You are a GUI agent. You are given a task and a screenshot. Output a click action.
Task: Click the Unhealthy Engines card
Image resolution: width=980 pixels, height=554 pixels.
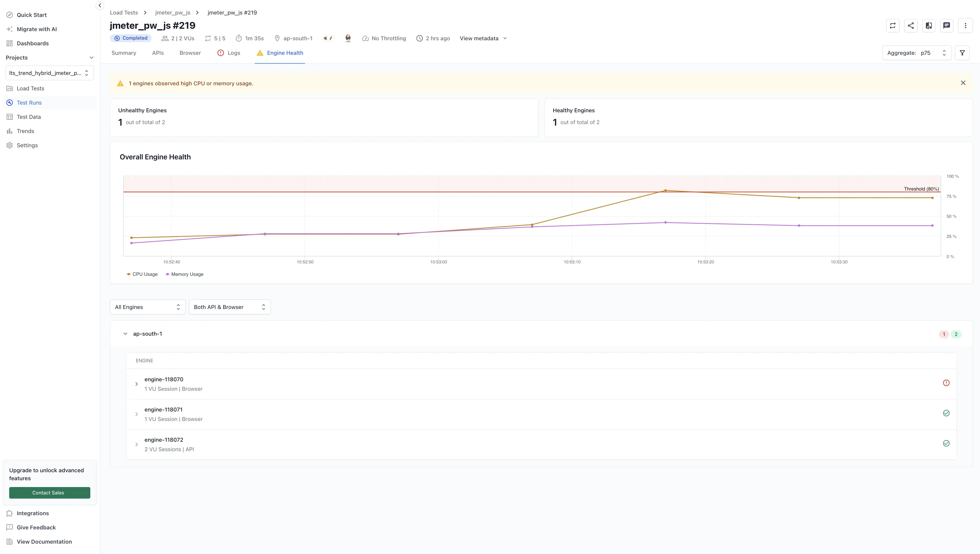click(324, 118)
